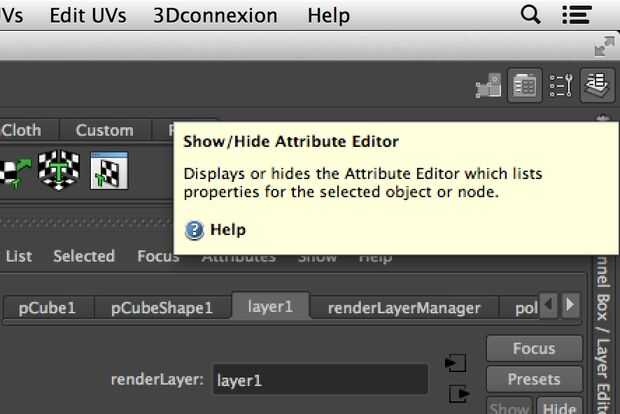Toggle the Attribute Editor icon
620x414 pixels.
tap(522, 86)
